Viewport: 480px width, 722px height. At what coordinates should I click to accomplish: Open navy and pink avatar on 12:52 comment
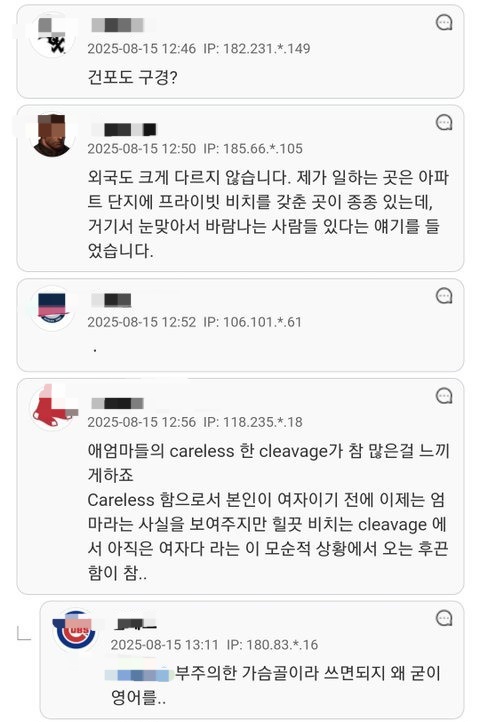[x=52, y=309]
